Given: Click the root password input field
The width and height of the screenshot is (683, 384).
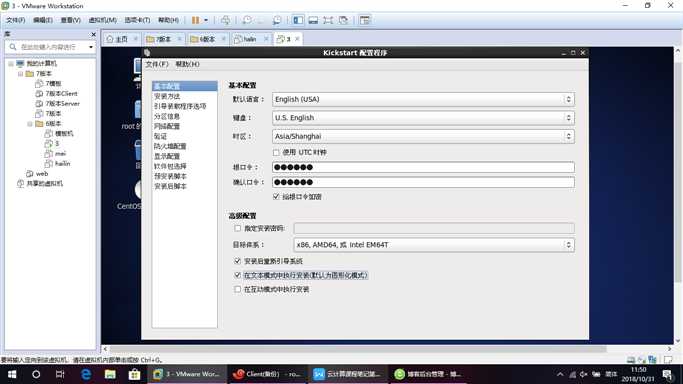Looking at the screenshot, I should pos(423,167).
